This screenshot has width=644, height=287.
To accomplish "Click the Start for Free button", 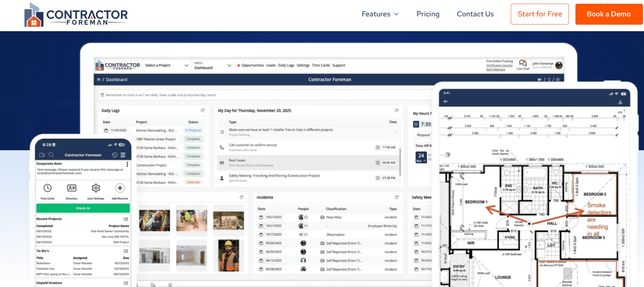I will (539, 14).
